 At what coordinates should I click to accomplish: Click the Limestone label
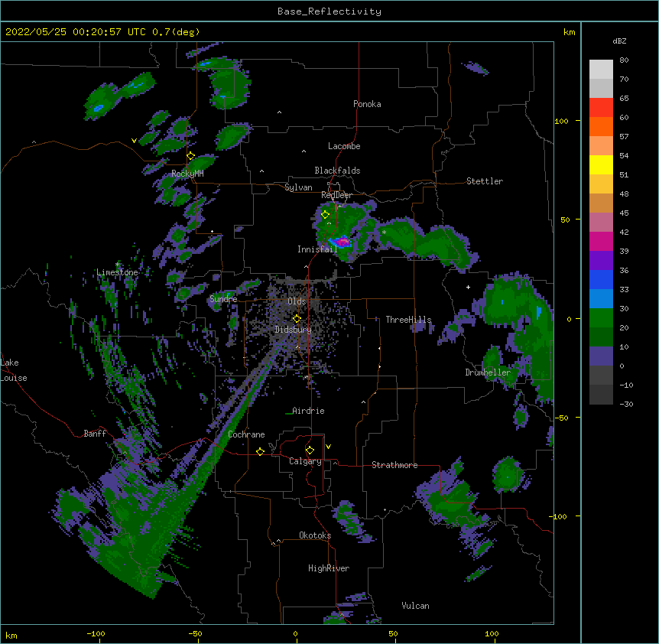(x=117, y=272)
